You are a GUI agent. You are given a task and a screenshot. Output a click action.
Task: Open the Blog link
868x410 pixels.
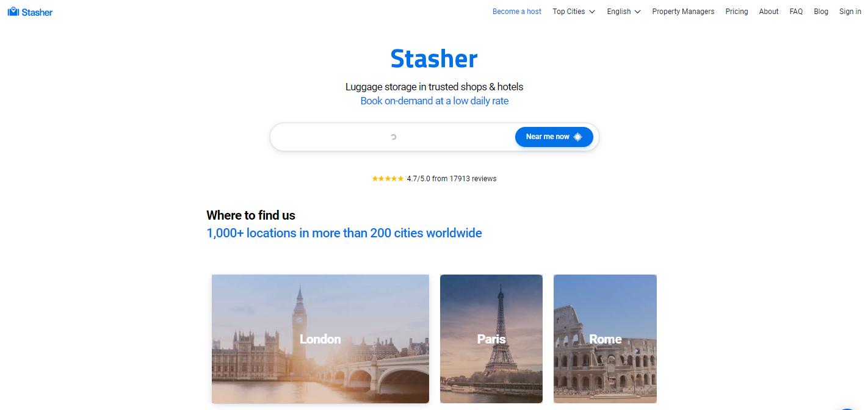click(821, 12)
